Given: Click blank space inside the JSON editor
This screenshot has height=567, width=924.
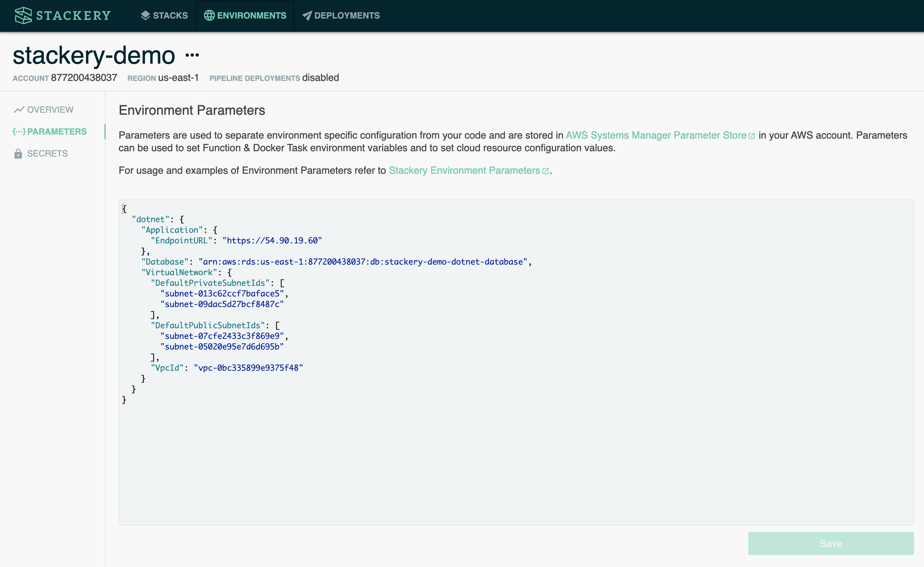Looking at the screenshot, I should (516, 462).
